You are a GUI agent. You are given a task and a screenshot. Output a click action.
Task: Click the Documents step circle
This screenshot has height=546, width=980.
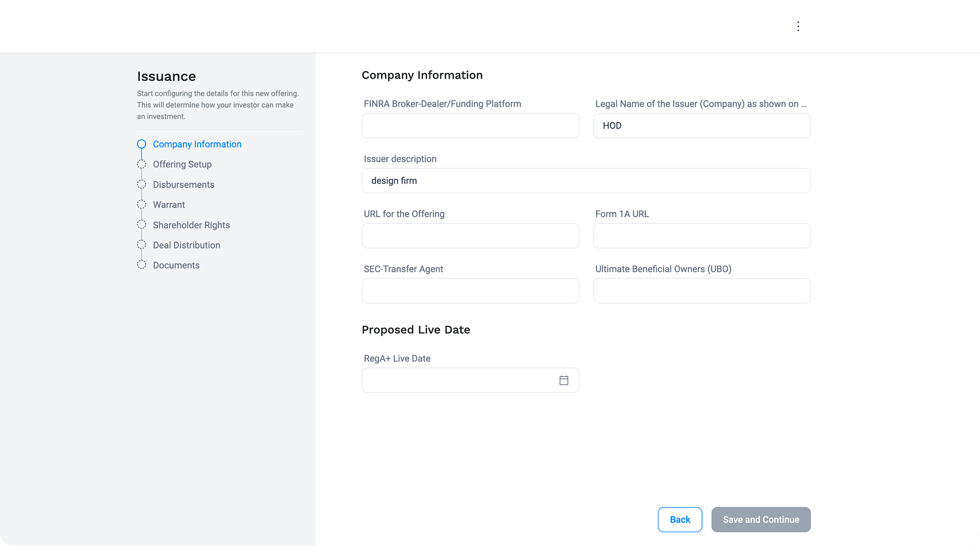(142, 264)
